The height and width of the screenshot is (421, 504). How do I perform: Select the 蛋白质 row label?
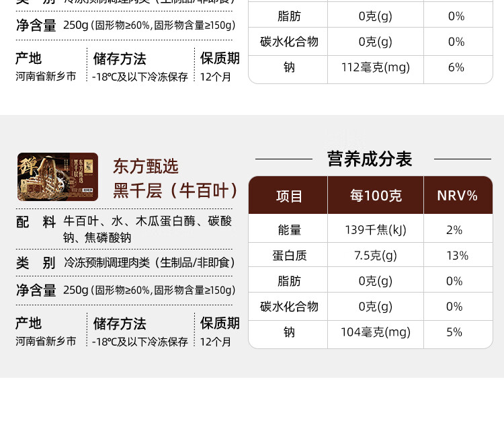coord(289,256)
